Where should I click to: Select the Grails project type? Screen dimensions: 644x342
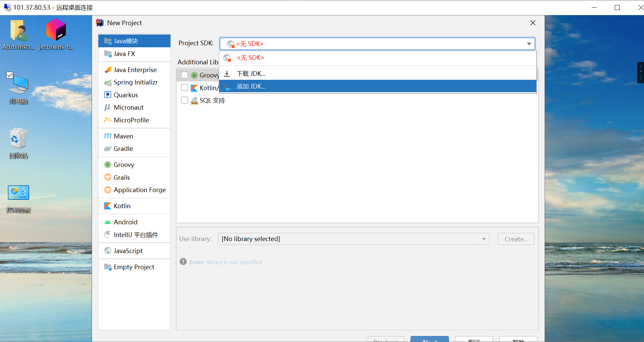(x=134, y=177)
